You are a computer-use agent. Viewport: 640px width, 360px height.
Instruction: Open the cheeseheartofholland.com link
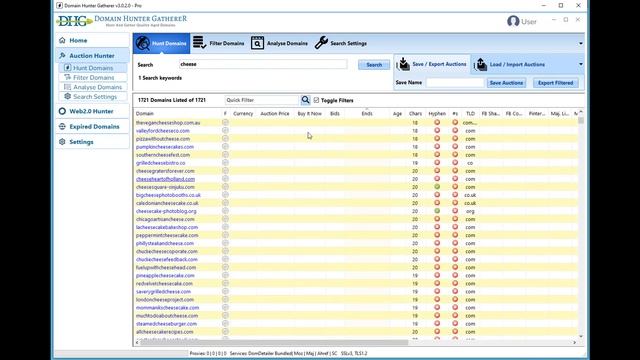tap(165, 179)
